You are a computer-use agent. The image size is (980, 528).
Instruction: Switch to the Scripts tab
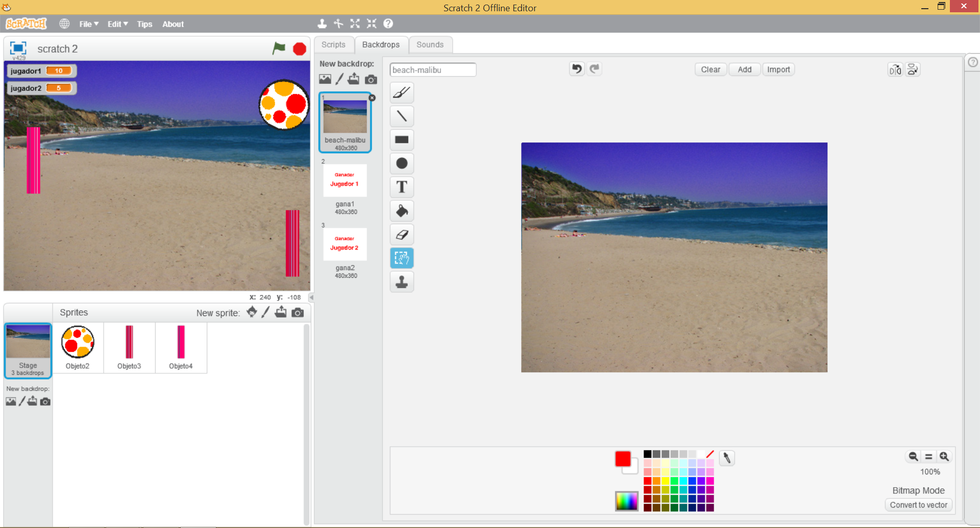pos(333,45)
